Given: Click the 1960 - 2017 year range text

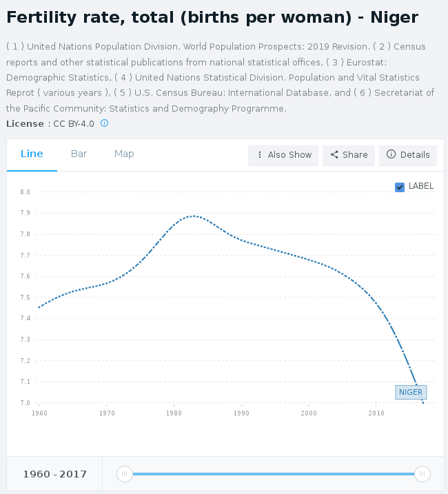Looking at the screenshot, I should click(54, 474).
